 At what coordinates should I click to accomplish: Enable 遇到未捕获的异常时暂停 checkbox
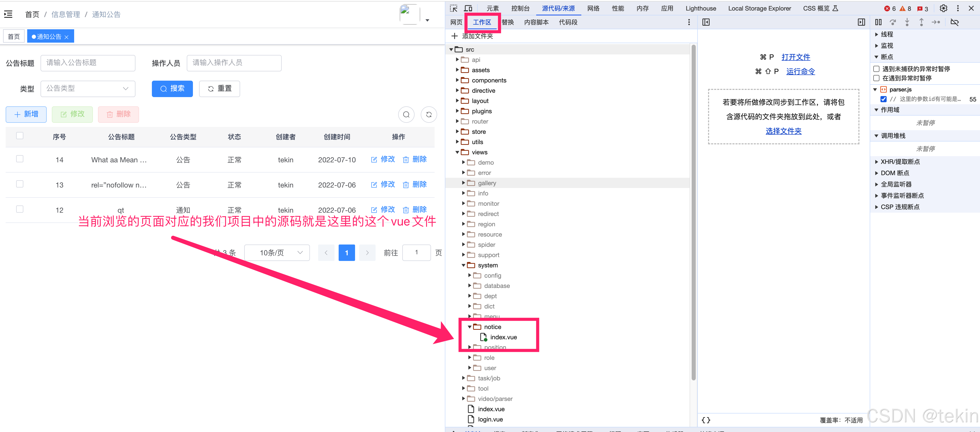click(876, 69)
